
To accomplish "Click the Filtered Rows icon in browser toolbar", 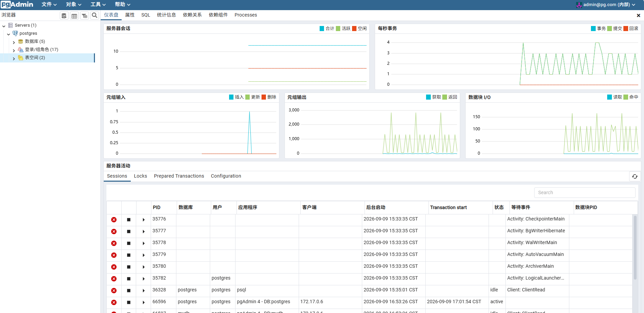I will (x=84, y=16).
